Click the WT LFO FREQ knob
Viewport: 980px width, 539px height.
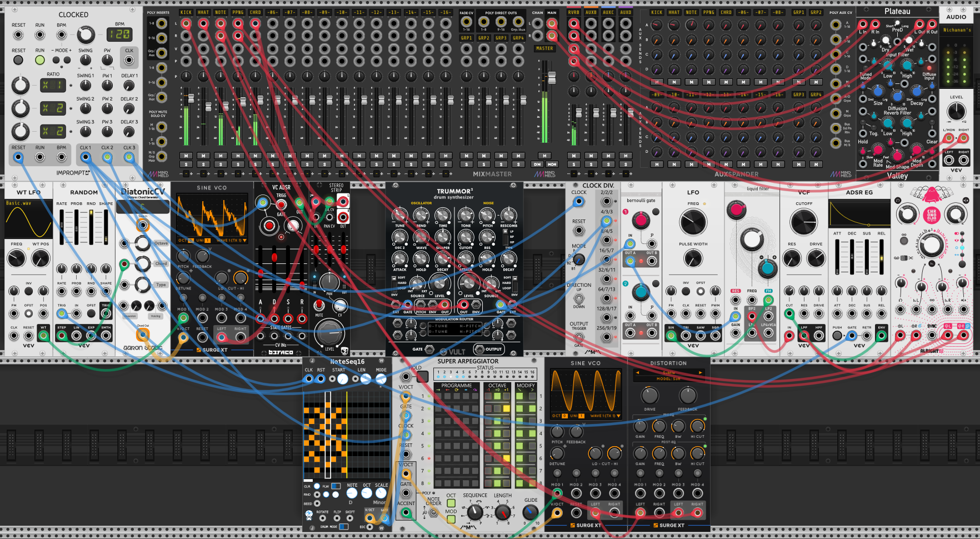click(x=17, y=258)
